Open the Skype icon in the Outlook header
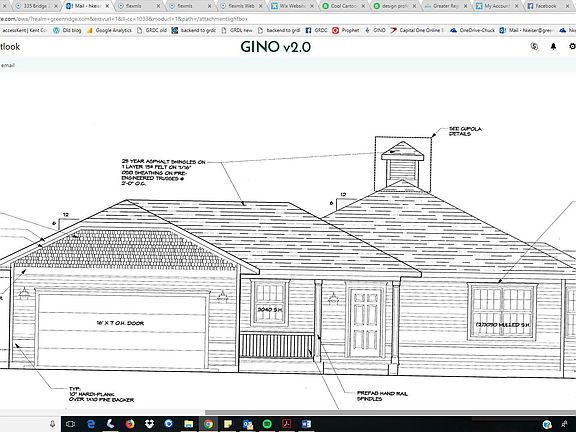 click(534, 46)
